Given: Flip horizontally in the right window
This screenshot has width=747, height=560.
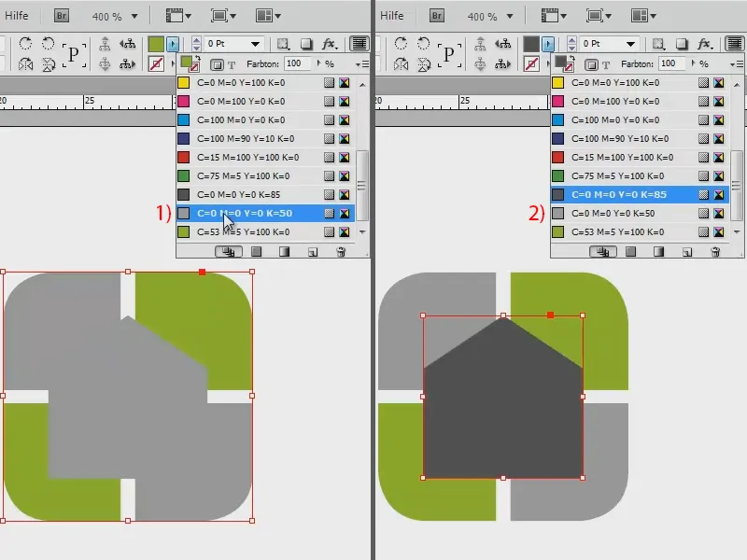Looking at the screenshot, I should 401,63.
